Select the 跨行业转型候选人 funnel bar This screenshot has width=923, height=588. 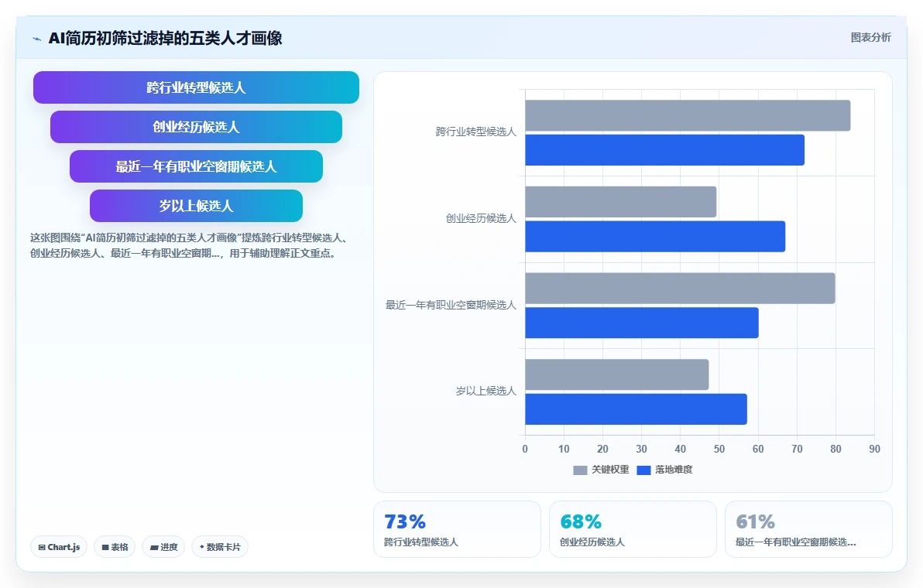pos(196,87)
